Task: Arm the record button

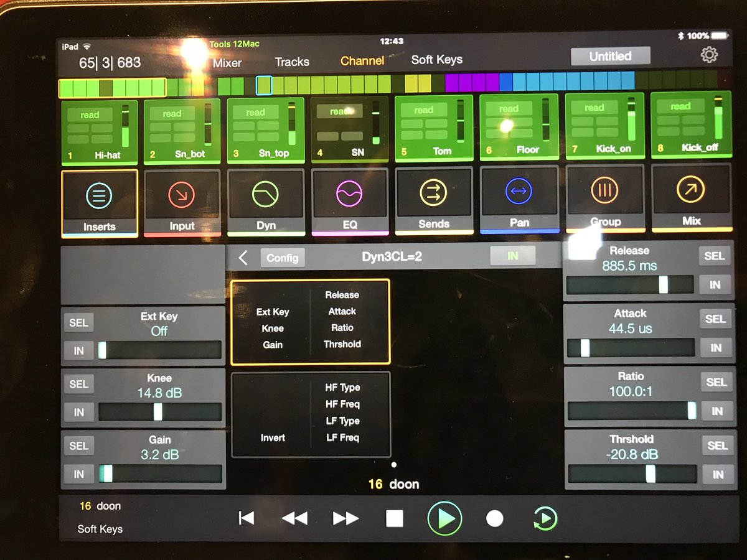Action: 494,518
